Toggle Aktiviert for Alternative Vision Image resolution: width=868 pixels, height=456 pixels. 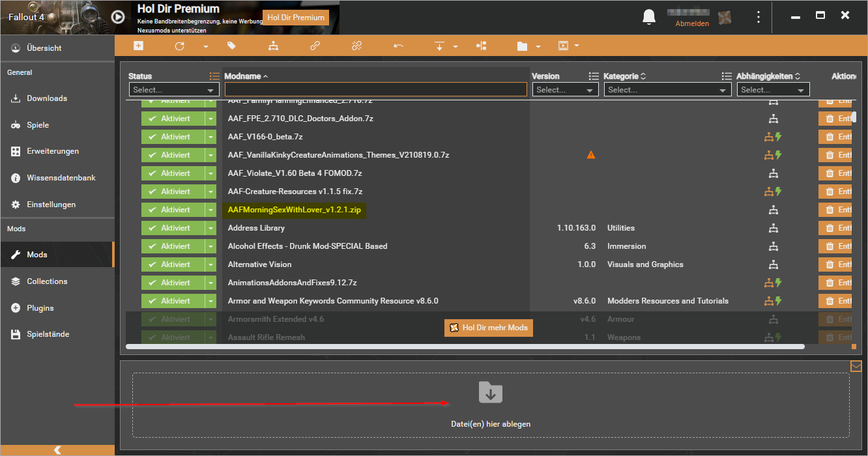[173, 264]
